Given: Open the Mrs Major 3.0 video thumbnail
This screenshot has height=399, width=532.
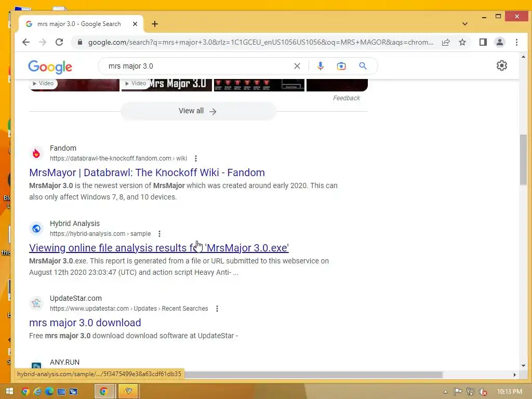Looking at the screenshot, I should [x=167, y=85].
